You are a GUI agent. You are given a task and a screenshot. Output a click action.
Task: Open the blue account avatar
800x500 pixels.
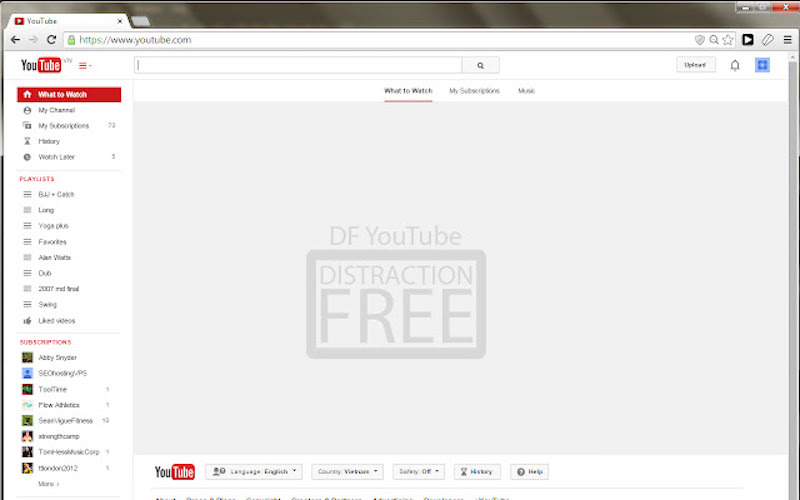tap(762, 65)
